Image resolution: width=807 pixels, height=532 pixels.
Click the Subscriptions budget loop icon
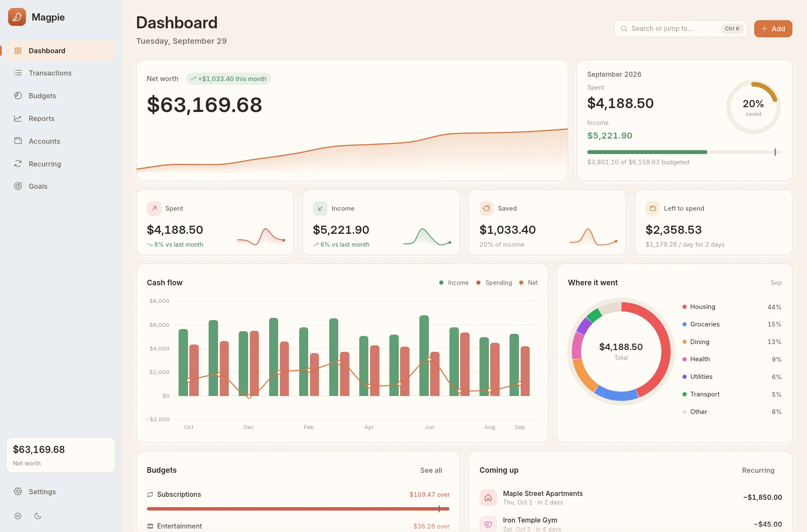[x=150, y=495]
